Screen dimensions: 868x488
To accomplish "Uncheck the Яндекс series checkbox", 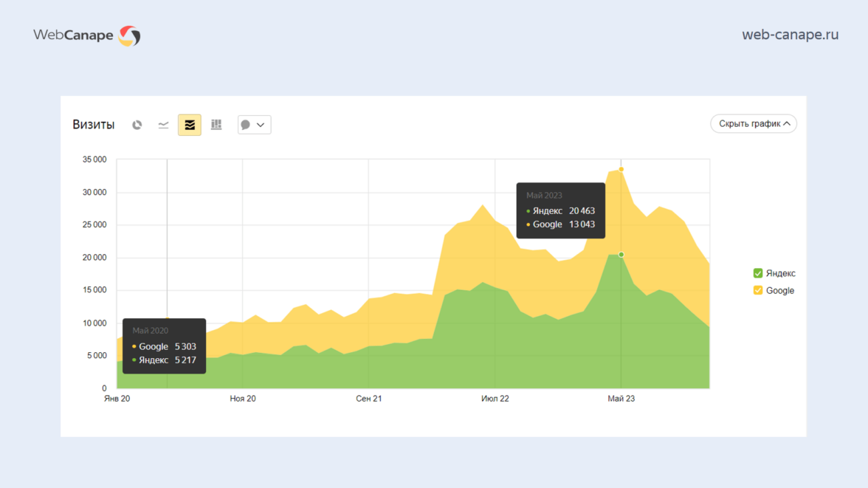I will (758, 273).
